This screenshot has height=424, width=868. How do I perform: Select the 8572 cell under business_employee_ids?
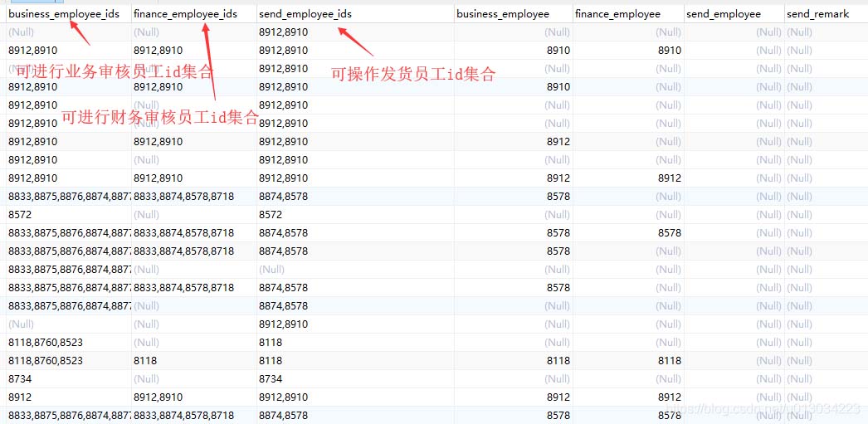[69, 215]
